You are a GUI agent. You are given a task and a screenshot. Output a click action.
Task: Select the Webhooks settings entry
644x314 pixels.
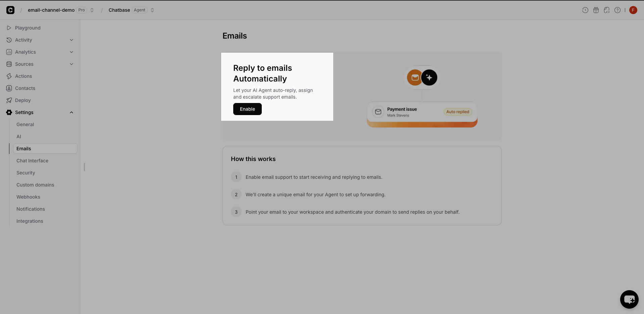[x=28, y=197]
